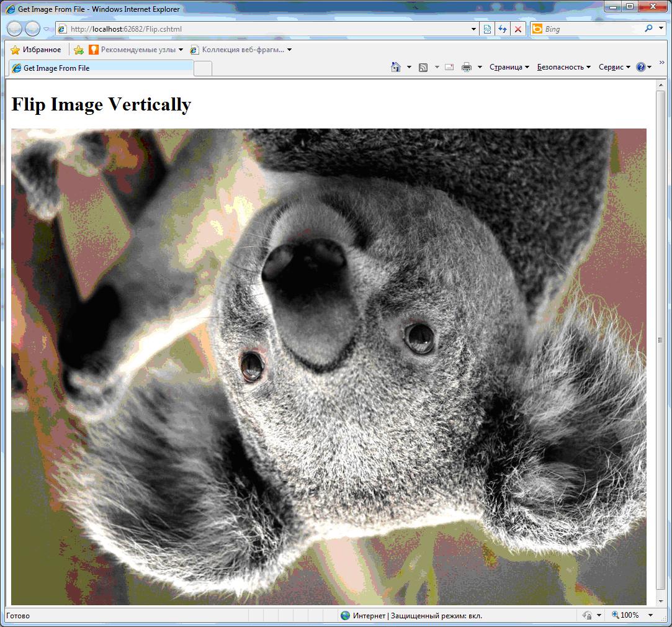Refresh the page with the Refresh icon
This screenshot has width=672, height=627.
click(x=503, y=29)
